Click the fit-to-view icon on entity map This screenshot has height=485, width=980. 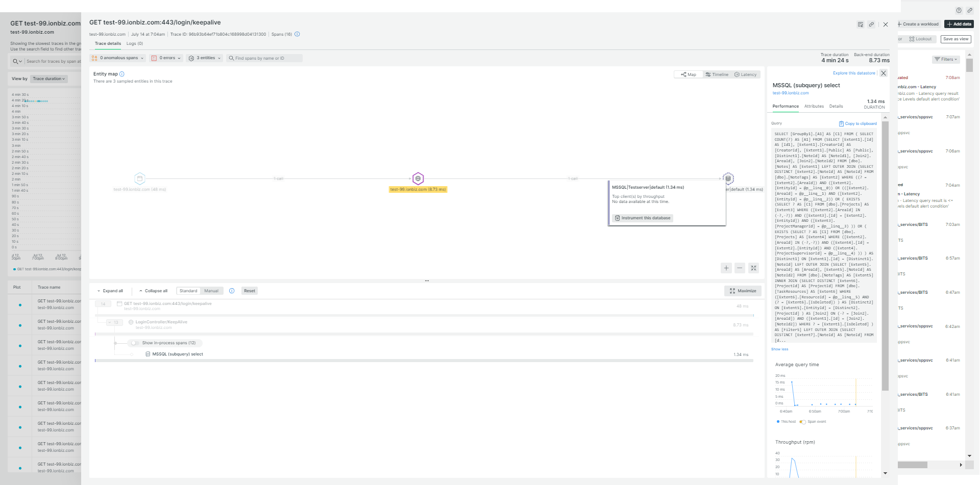click(753, 268)
